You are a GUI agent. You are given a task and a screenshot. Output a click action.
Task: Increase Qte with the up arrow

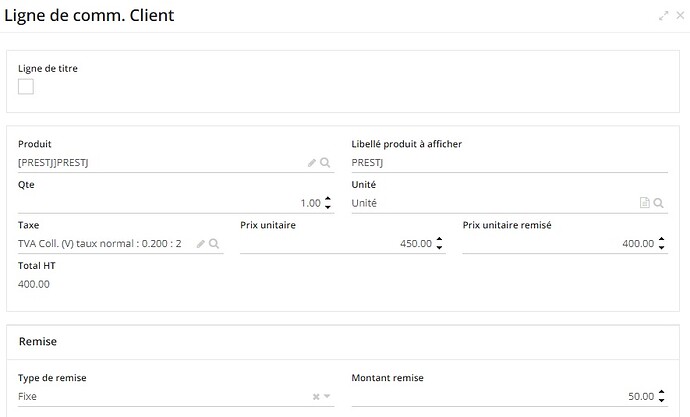pos(328,199)
